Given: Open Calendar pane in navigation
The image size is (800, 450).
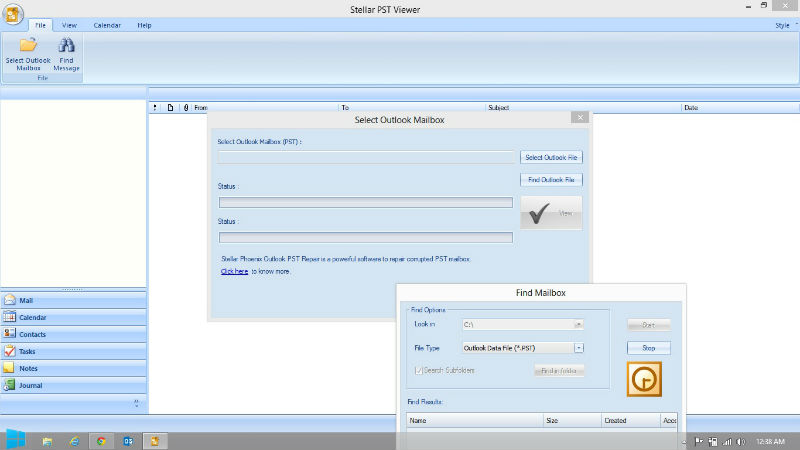Looking at the screenshot, I should click(x=73, y=317).
